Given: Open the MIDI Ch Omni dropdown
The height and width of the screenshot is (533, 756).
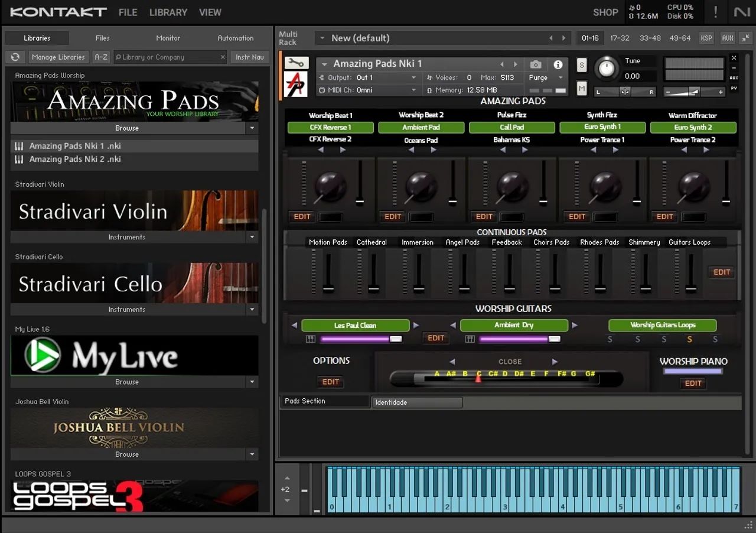Looking at the screenshot, I should tap(367, 90).
